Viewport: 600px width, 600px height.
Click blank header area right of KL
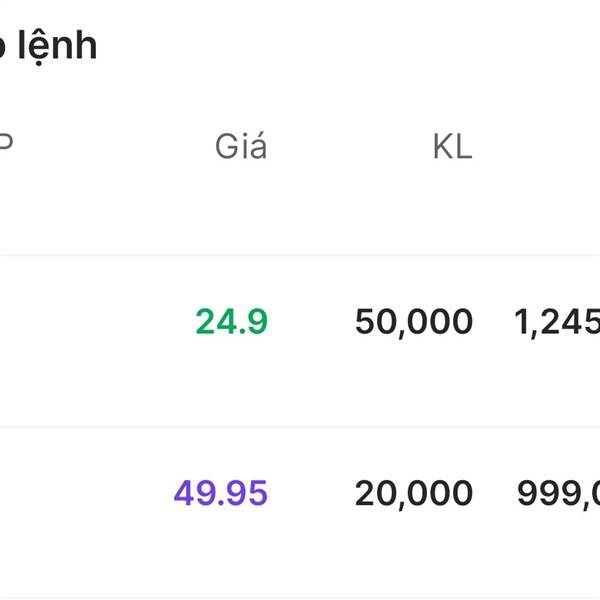(536, 146)
